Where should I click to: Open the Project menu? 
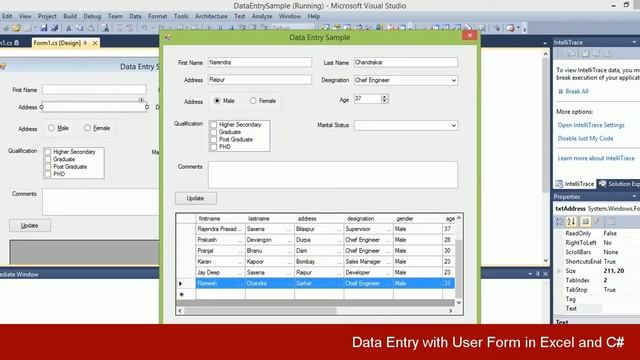tap(47, 16)
